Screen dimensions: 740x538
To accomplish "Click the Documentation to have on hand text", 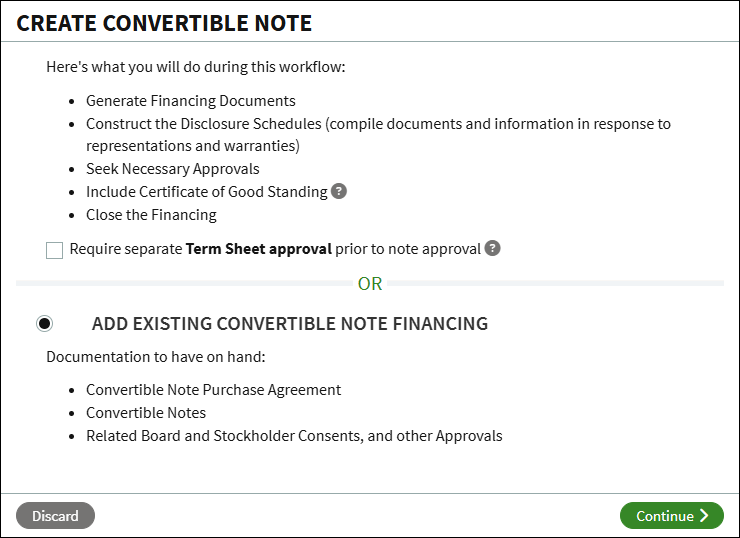I will pos(156,357).
